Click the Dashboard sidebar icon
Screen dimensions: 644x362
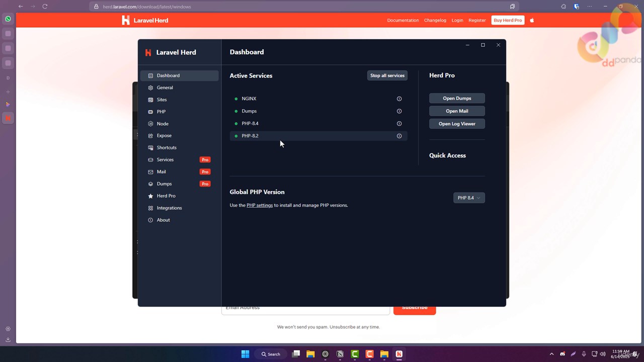coord(150,75)
